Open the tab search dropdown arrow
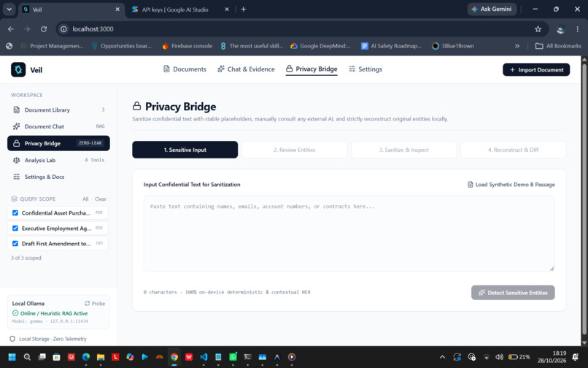 (x=9, y=9)
